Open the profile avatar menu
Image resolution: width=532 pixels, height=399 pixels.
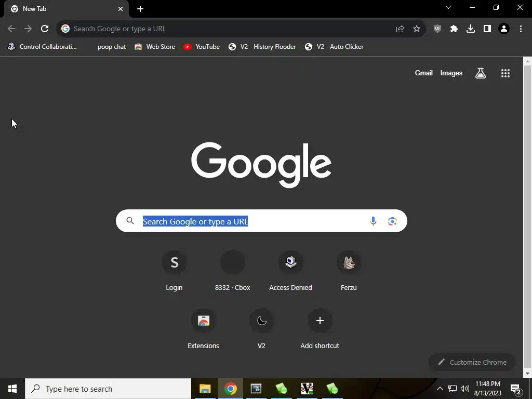pos(504,29)
